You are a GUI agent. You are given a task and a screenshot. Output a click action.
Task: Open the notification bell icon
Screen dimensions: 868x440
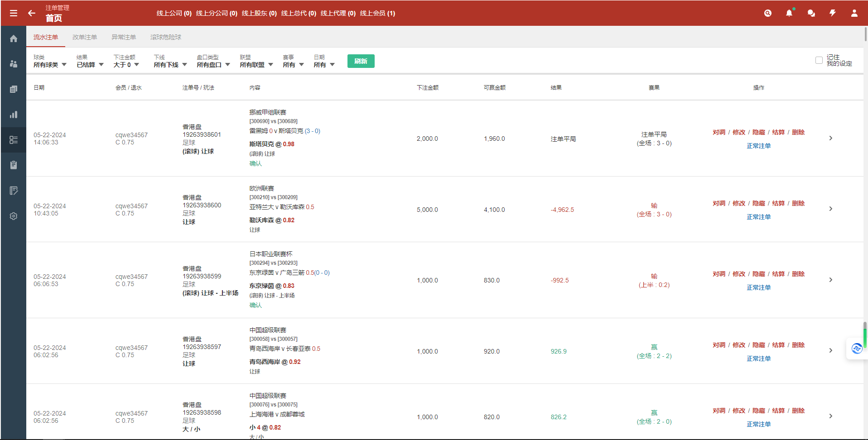pos(789,13)
